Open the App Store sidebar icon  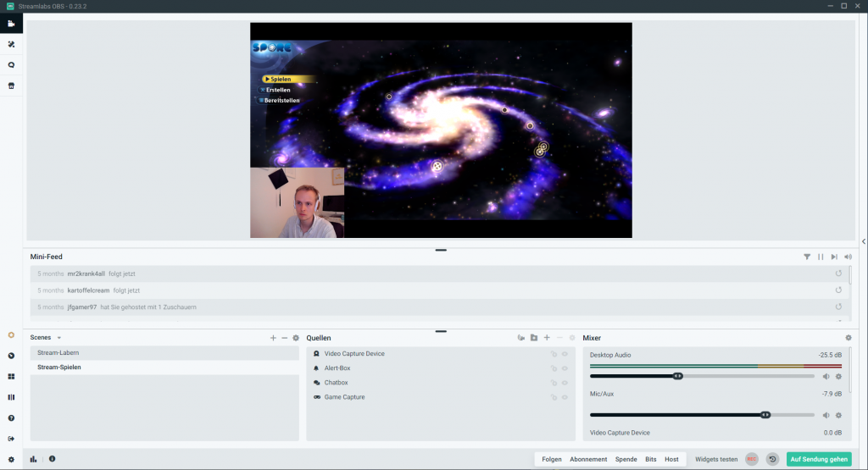11,86
